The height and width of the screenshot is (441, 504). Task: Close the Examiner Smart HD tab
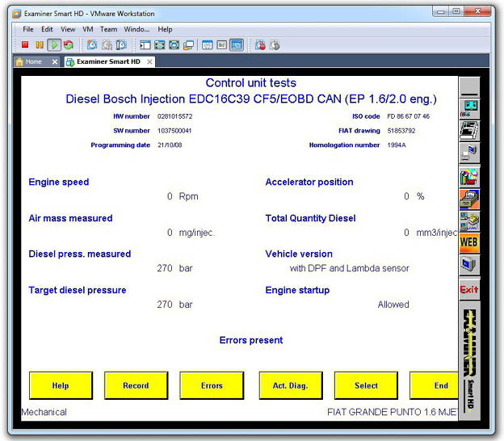coord(149,61)
